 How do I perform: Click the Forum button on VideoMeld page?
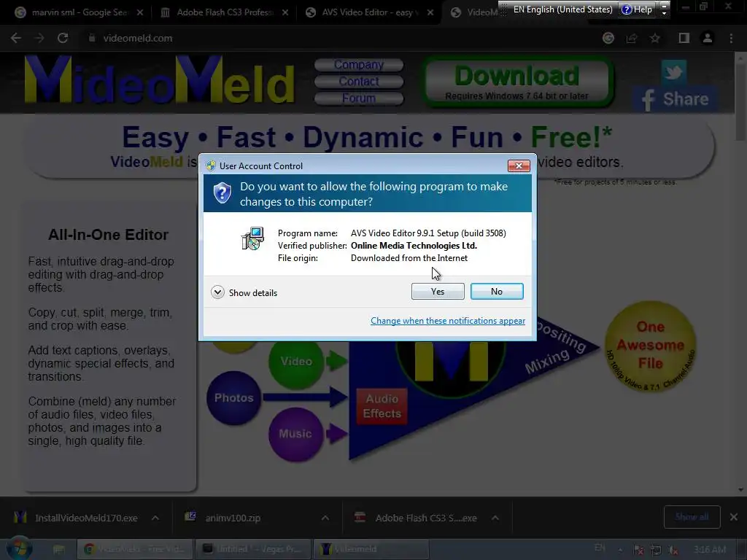tap(359, 98)
